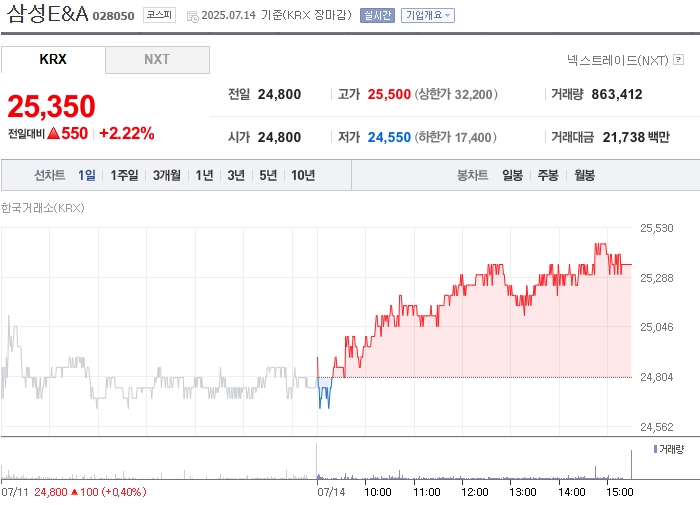The image size is (700, 505).
Task: Select the 1년 line chart period
Action: (x=204, y=175)
